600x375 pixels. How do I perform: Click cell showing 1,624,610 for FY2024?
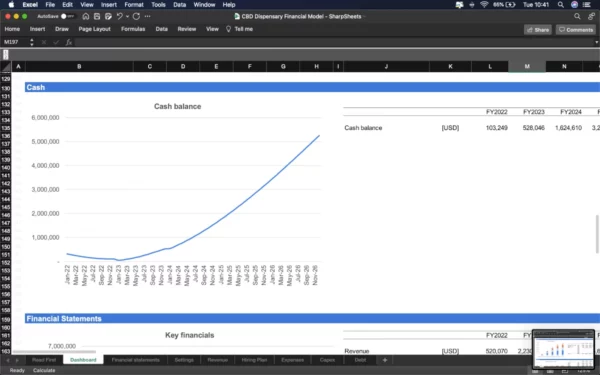pos(568,128)
